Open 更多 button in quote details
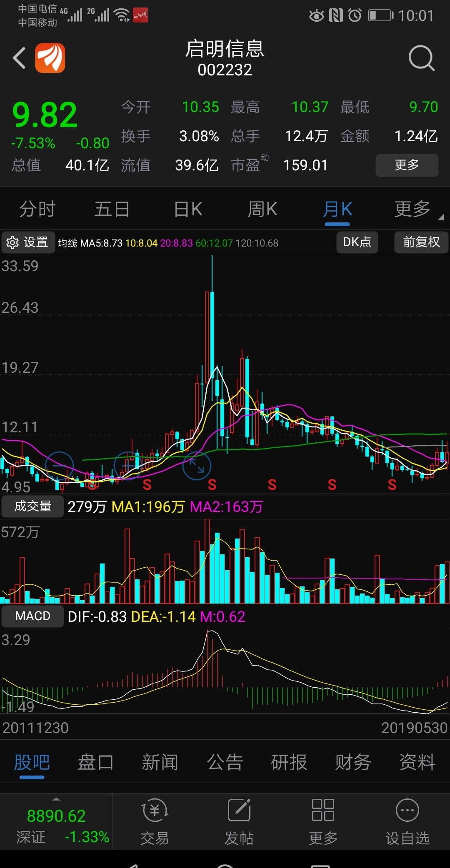Image resolution: width=450 pixels, height=868 pixels. tap(407, 165)
